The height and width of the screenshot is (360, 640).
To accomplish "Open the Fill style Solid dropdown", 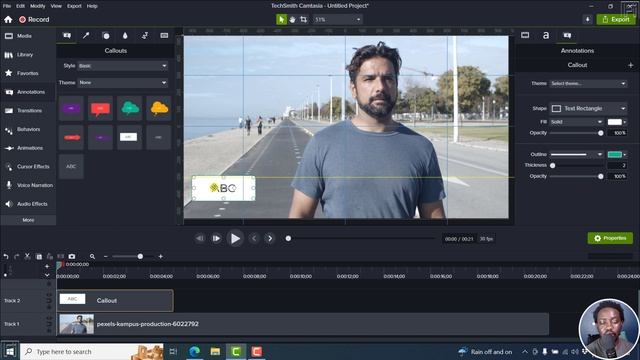I will pos(576,122).
